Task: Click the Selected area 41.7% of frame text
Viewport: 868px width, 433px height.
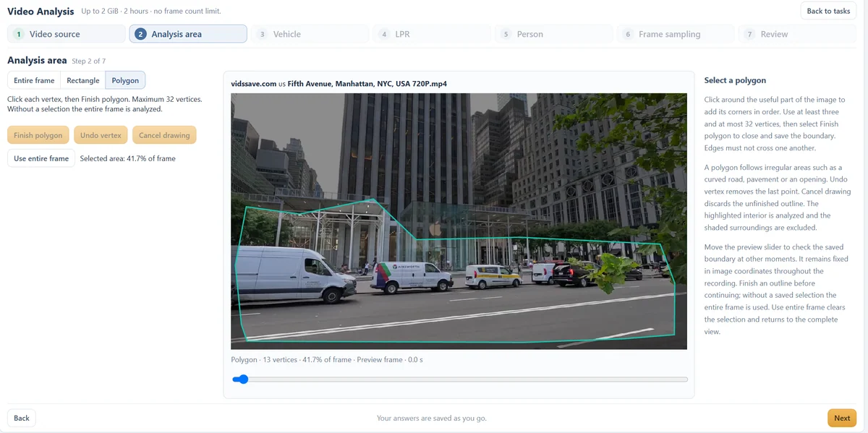Action: [128, 158]
